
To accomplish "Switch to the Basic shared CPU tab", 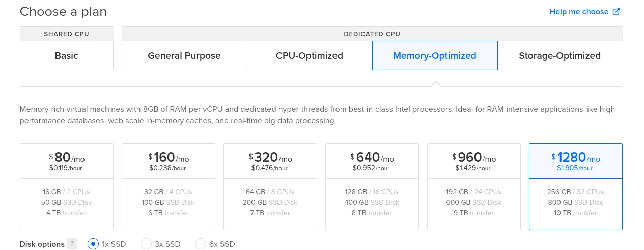I will [67, 56].
